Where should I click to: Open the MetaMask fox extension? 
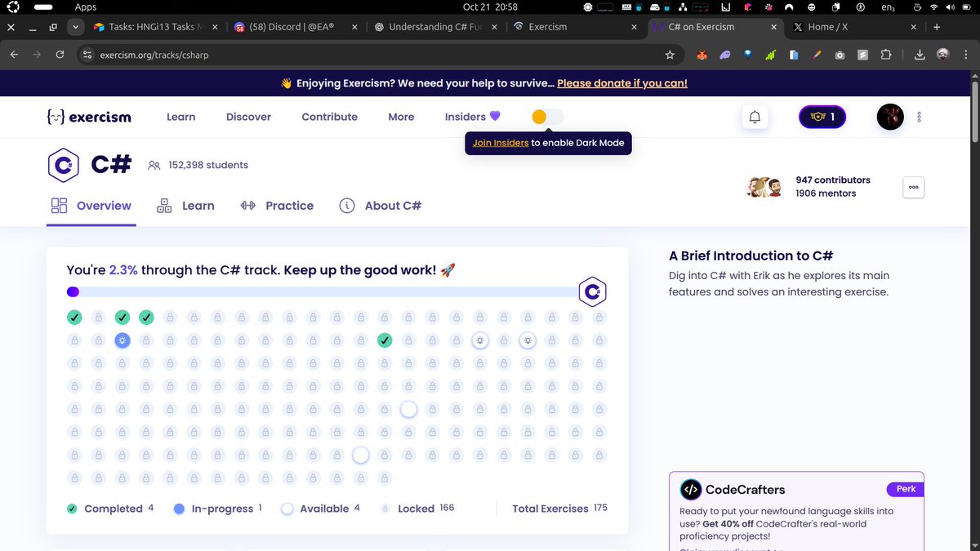(702, 55)
